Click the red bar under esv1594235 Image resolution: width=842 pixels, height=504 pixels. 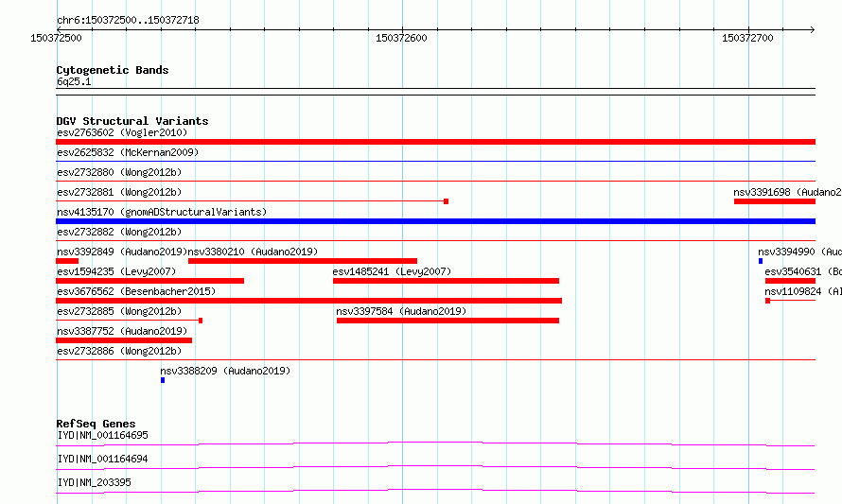pyautogui.click(x=149, y=281)
